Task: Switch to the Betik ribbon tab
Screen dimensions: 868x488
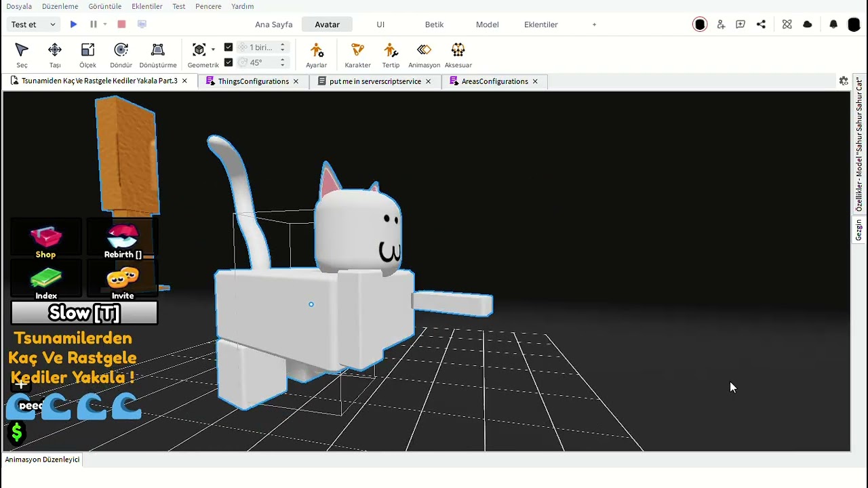Action: [x=434, y=24]
